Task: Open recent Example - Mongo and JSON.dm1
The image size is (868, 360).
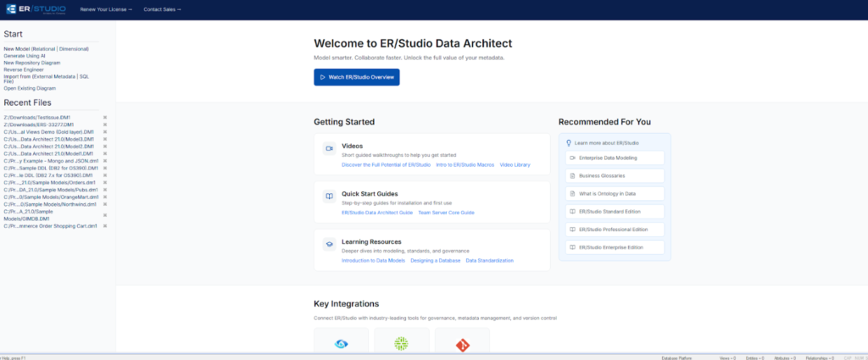Action: pos(51,161)
